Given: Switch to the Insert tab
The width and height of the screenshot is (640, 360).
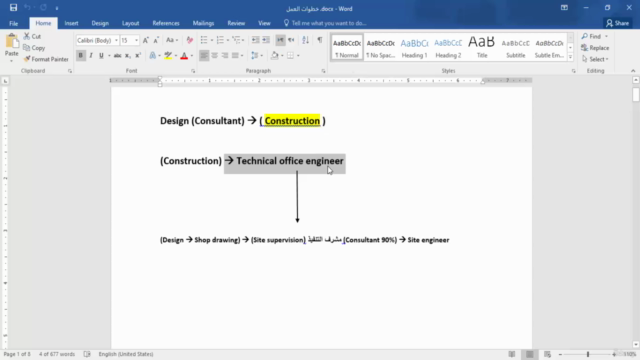Looking at the screenshot, I should (71, 23).
